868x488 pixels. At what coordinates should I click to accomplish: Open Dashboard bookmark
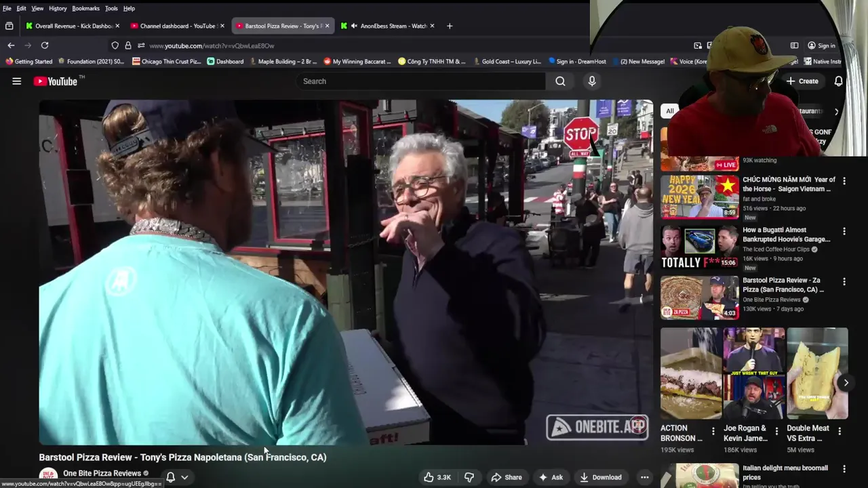[x=225, y=61]
